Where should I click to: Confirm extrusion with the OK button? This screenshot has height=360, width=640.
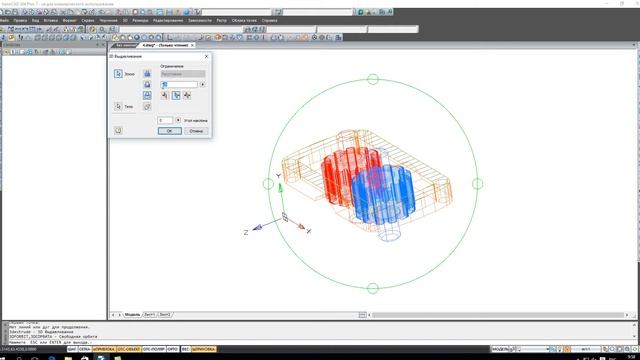pos(170,131)
